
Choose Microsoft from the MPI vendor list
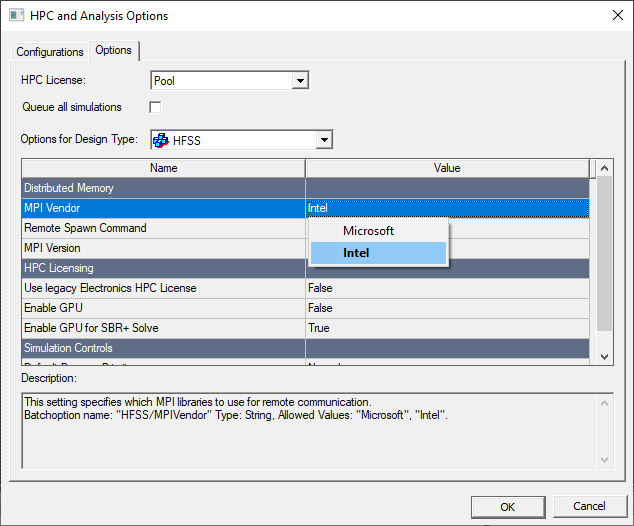pyautogui.click(x=378, y=231)
